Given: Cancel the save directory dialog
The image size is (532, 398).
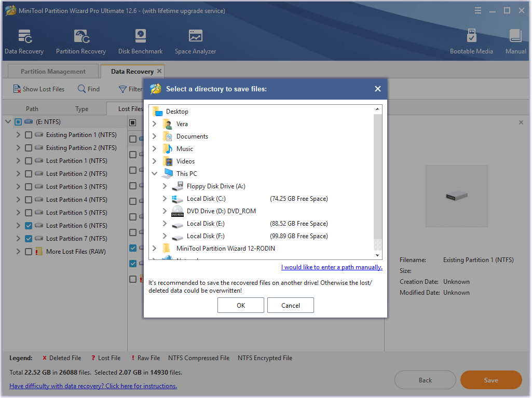Looking at the screenshot, I should 291,305.
